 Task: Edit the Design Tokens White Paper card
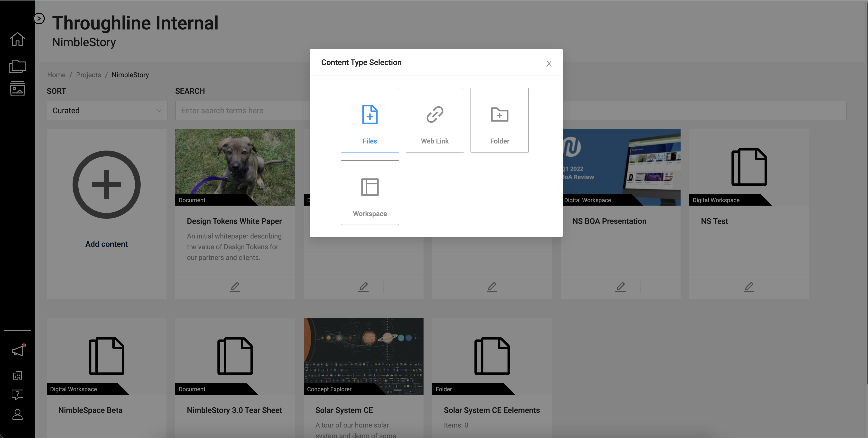235,287
